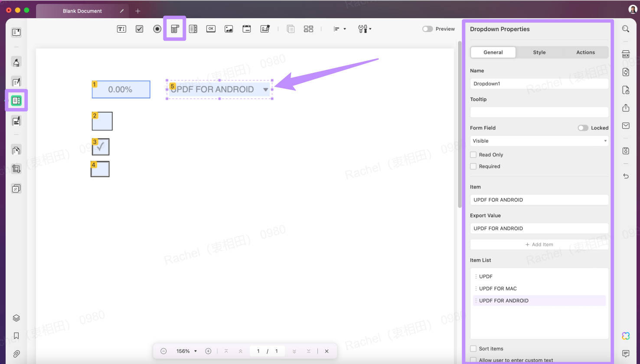Select the Checkbox form tool
This screenshot has width=640, height=364.
(139, 29)
